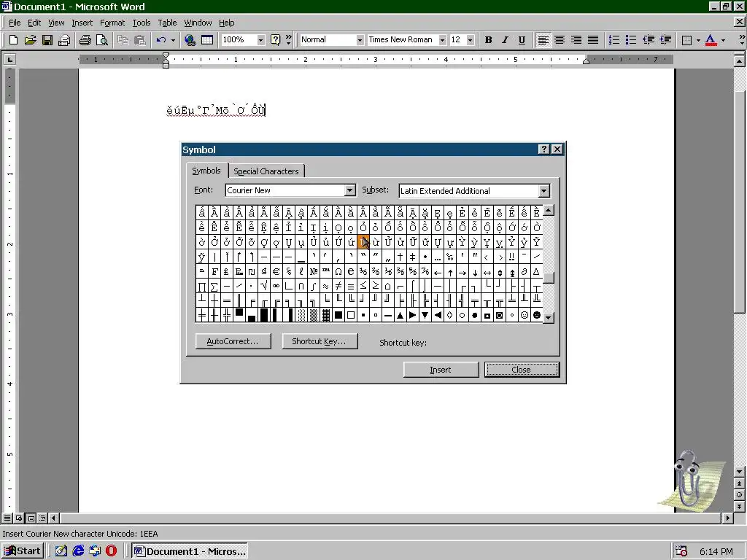Toggle underline formatting
Image resolution: width=747 pixels, height=560 pixels.
pos(522,40)
